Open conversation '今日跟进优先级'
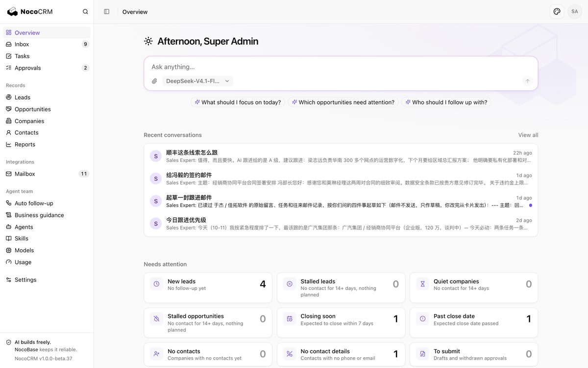 [x=341, y=224]
